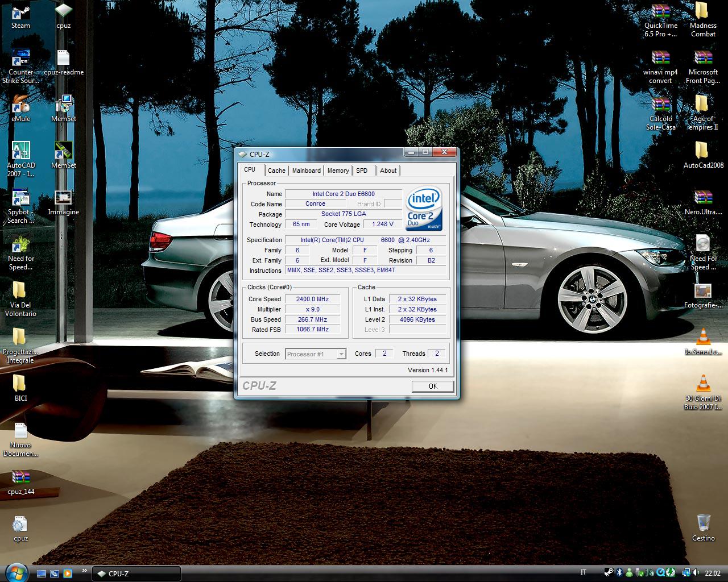Viewport: 728px width, 582px height.
Task: Select the QuickTime 6.5 Pro archive
Action: 660,20
